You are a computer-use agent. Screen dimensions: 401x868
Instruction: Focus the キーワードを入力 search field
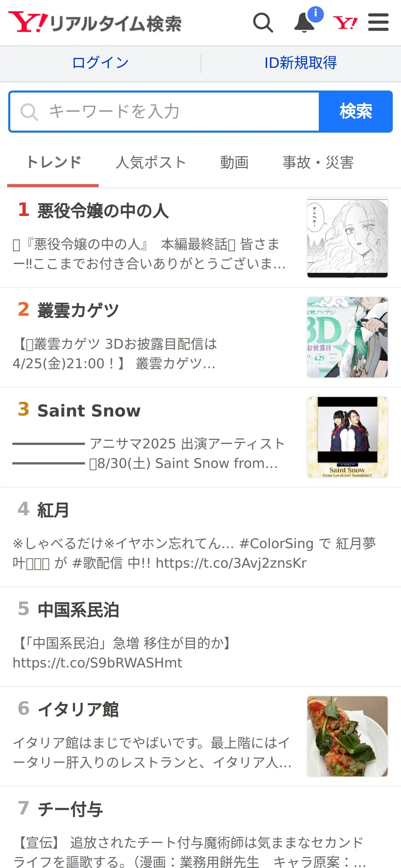(x=165, y=112)
